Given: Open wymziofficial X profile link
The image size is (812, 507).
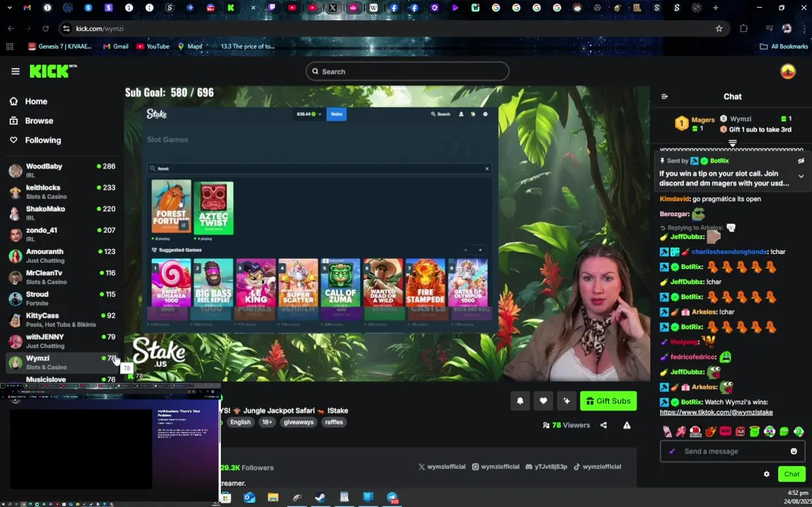Looking at the screenshot, I should [442, 467].
